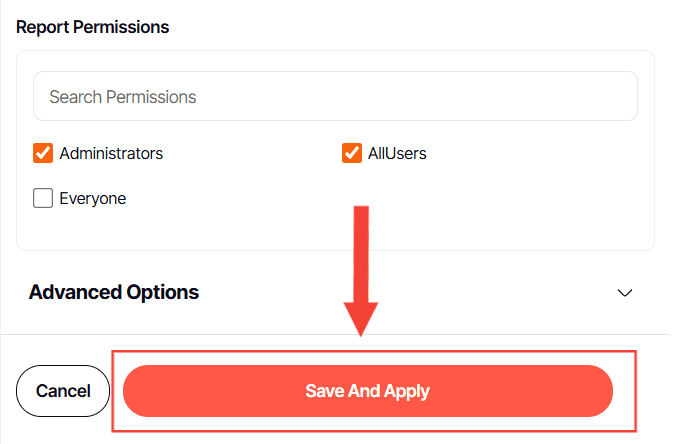Focus the Search Permissions input field
Image resolution: width=680 pixels, height=444 pixels.
pyautogui.click(x=335, y=97)
